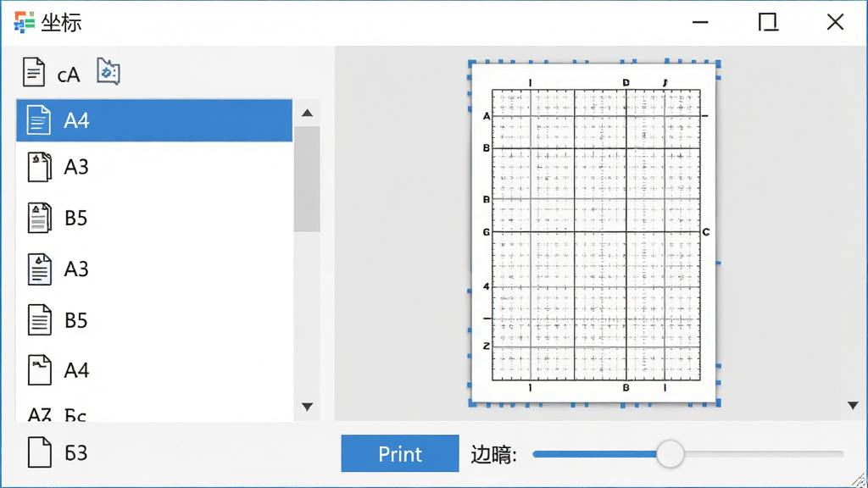Click the Print button
868x488 pixels.
pyautogui.click(x=400, y=454)
